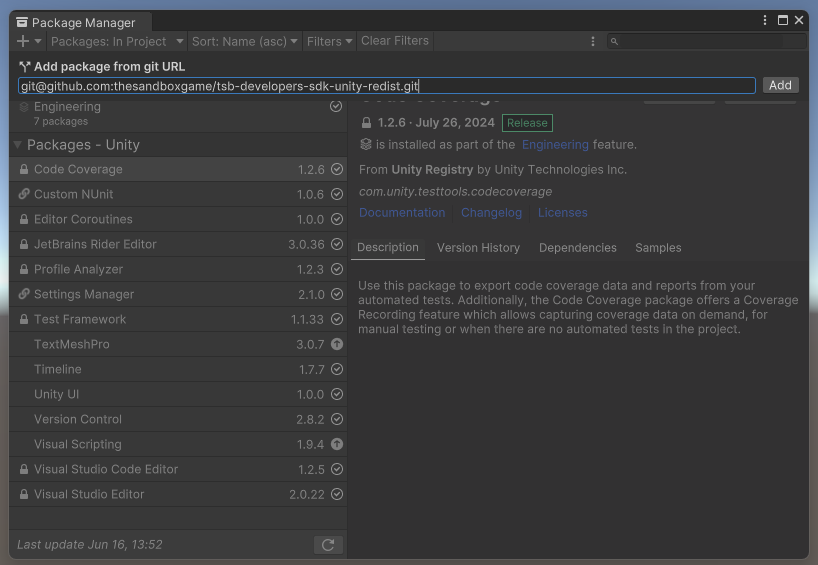Switch to the Description tab

coord(388,248)
